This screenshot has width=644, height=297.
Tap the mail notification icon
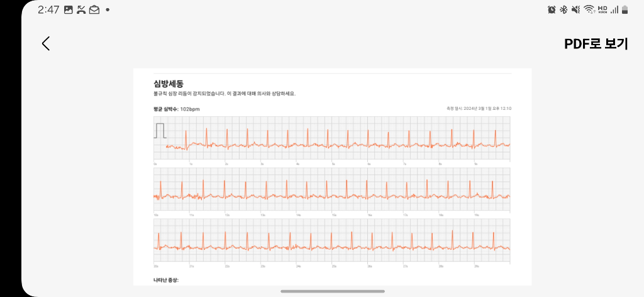[x=94, y=9]
